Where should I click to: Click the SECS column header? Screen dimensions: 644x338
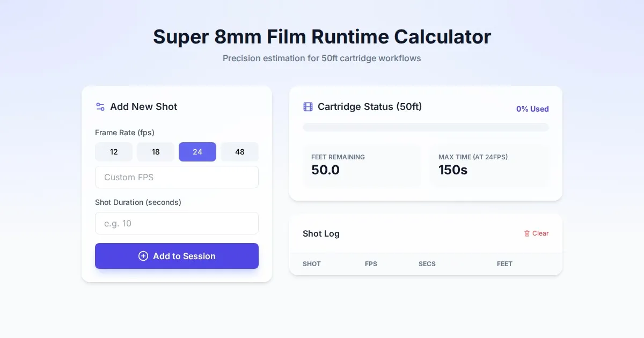427,264
